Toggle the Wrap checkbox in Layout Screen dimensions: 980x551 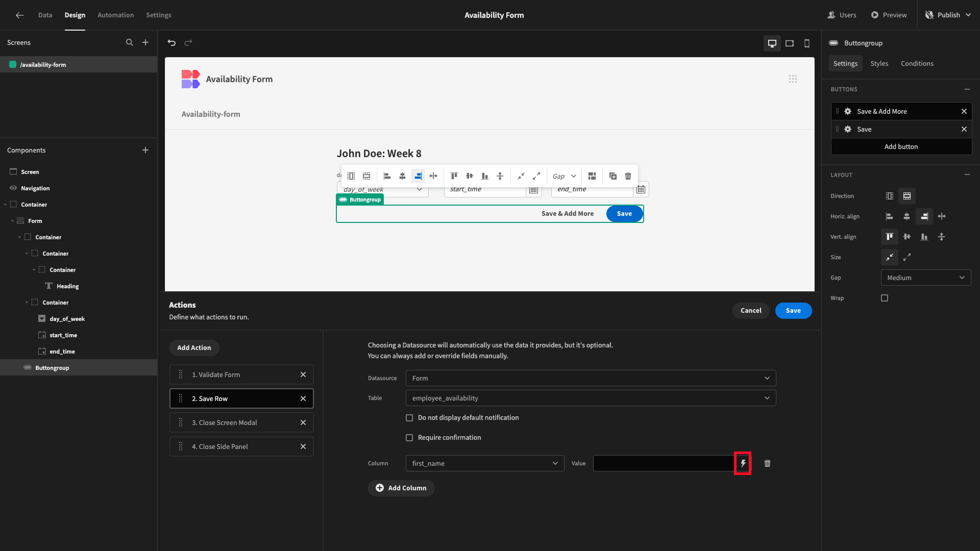pos(885,298)
